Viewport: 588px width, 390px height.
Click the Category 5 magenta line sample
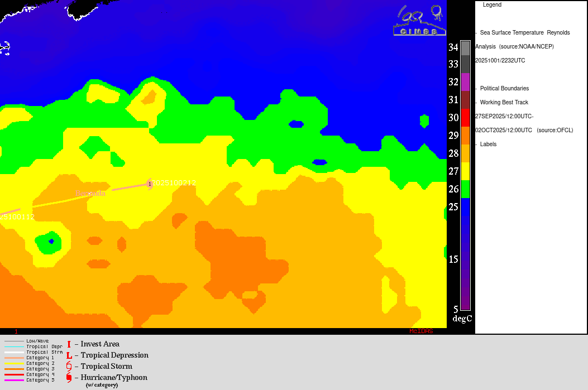pos(14,380)
